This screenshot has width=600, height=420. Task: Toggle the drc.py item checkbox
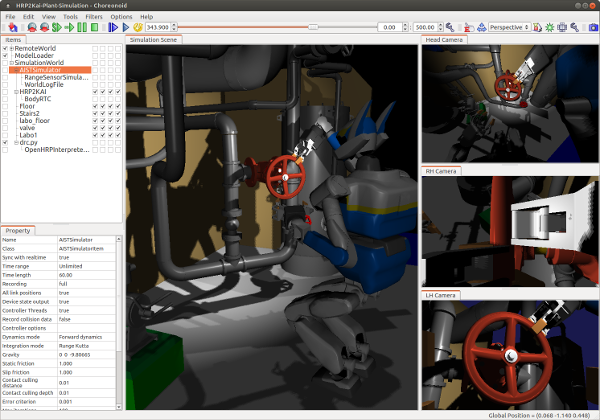5,142
